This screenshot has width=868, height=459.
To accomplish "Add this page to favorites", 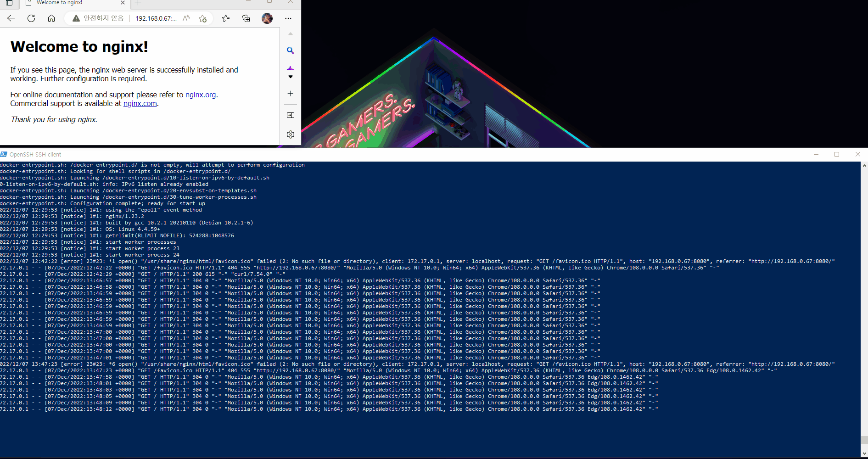I will coord(202,18).
